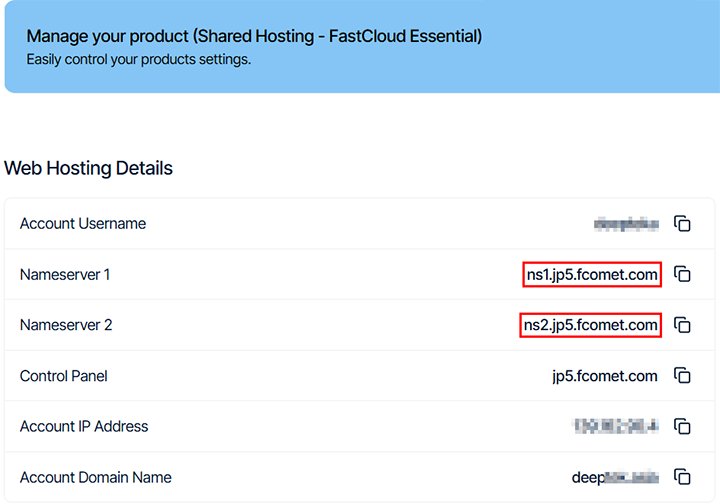The width and height of the screenshot is (720, 504).
Task: Click the Account IP Address label
Action: (84, 426)
